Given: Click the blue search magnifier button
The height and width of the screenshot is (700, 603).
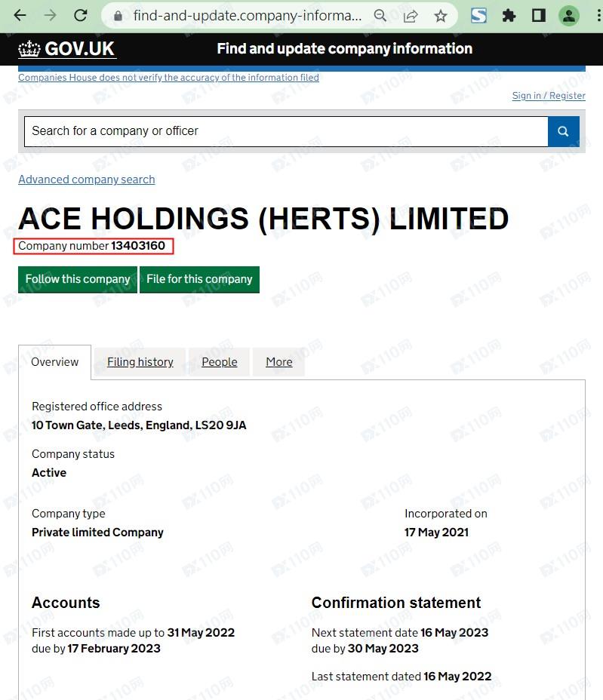Looking at the screenshot, I should (x=563, y=131).
